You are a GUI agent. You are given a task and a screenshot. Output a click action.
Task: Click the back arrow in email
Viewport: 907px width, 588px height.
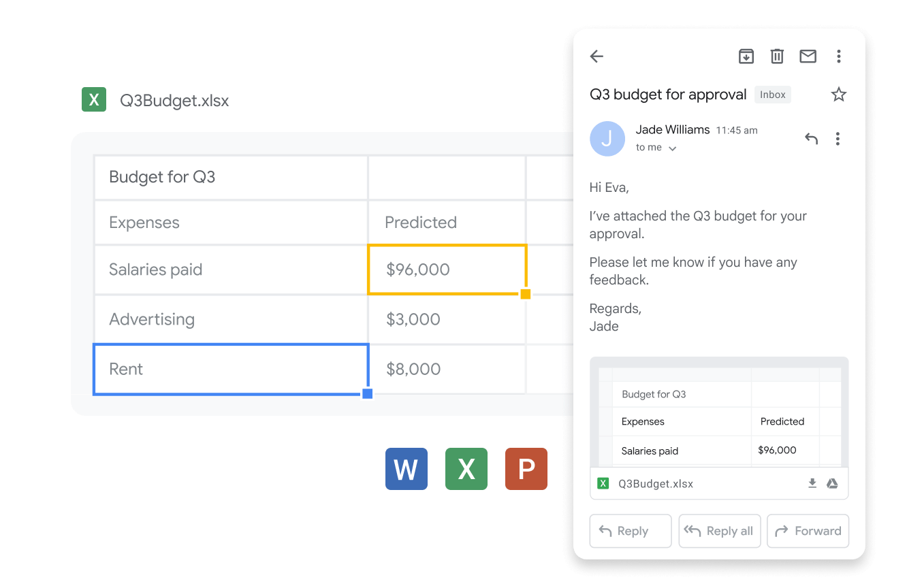point(597,56)
